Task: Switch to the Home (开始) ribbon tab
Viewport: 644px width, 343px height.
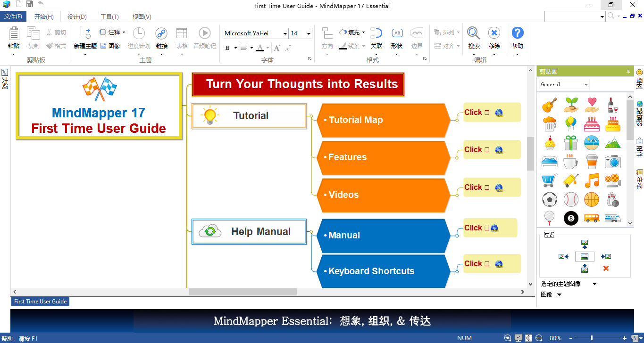Action: click(44, 16)
